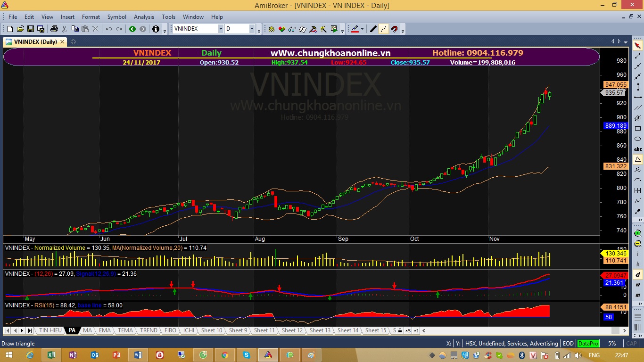Close the VNINDEX (Daily) chart tab

pyautogui.click(x=62, y=42)
